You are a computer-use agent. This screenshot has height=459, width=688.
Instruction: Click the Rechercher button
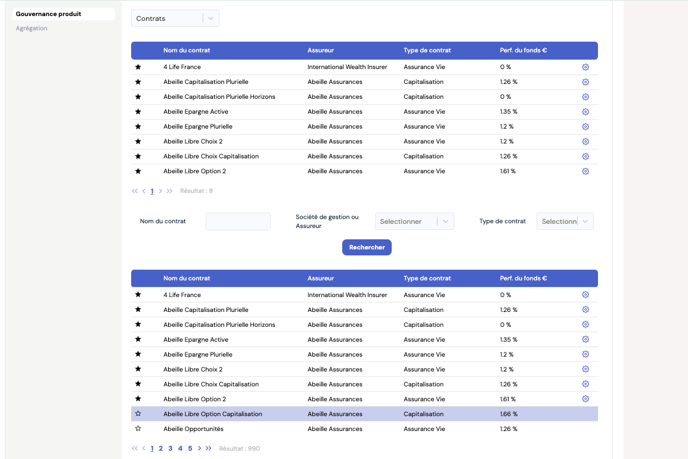[367, 247]
